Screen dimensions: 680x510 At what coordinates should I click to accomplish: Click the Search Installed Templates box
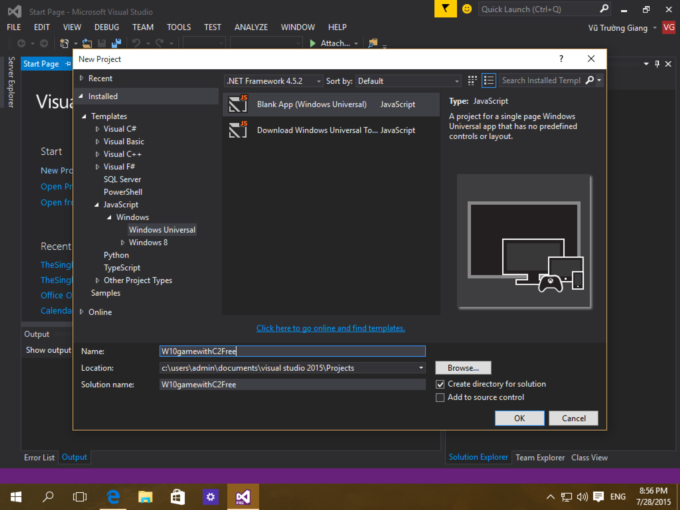click(x=541, y=80)
